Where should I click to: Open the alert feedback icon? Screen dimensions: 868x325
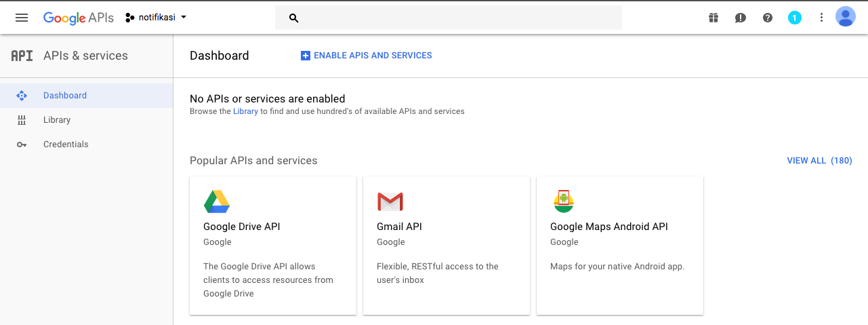741,18
